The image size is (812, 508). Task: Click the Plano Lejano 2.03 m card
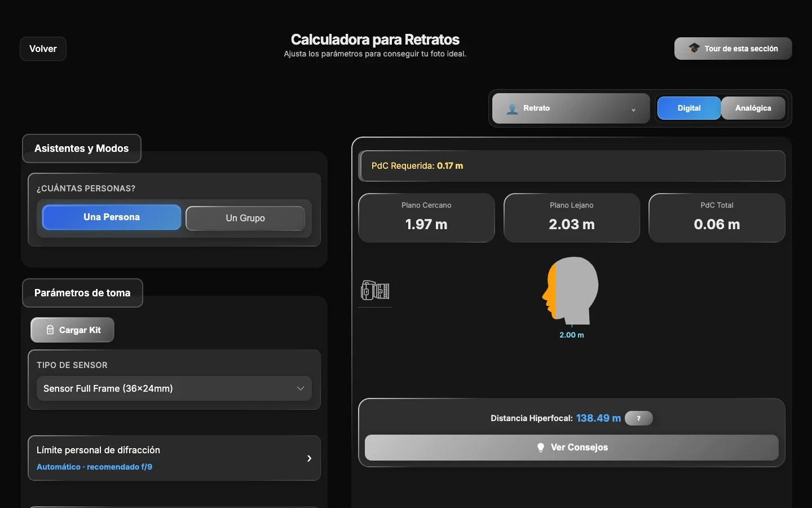pyautogui.click(x=572, y=218)
